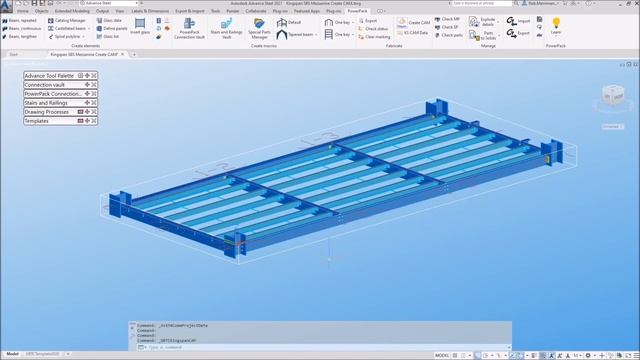The width and height of the screenshot is (640, 360).
Task: Switch to the Extended Modeling tab
Action: [72, 11]
